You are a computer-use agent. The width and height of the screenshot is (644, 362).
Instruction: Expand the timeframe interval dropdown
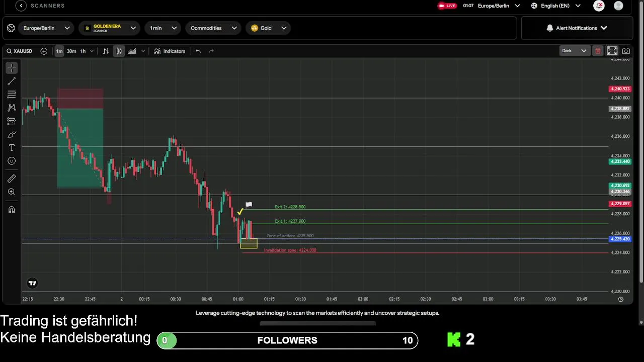pyautogui.click(x=92, y=51)
